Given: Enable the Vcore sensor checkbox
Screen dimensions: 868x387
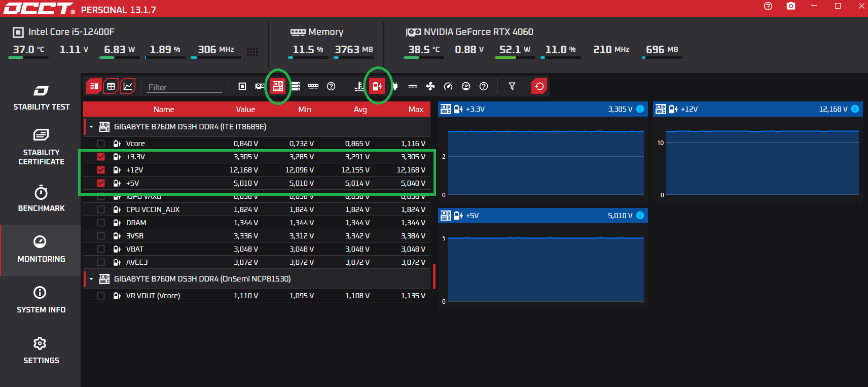Looking at the screenshot, I should 101,144.
